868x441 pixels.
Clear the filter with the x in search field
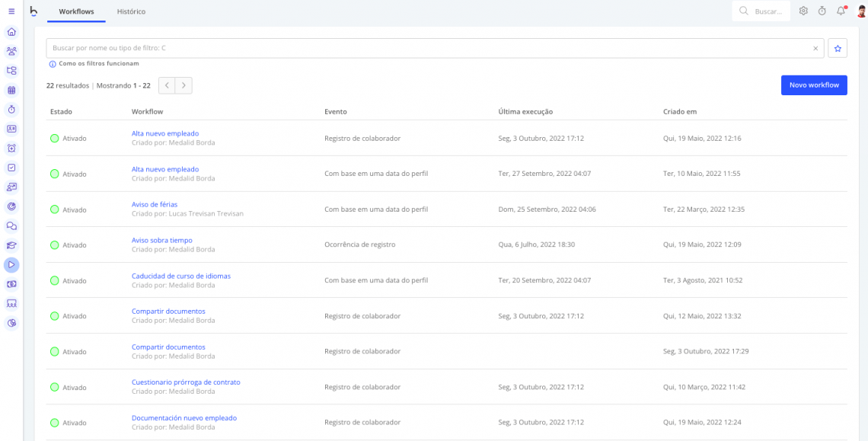click(x=815, y=47)
